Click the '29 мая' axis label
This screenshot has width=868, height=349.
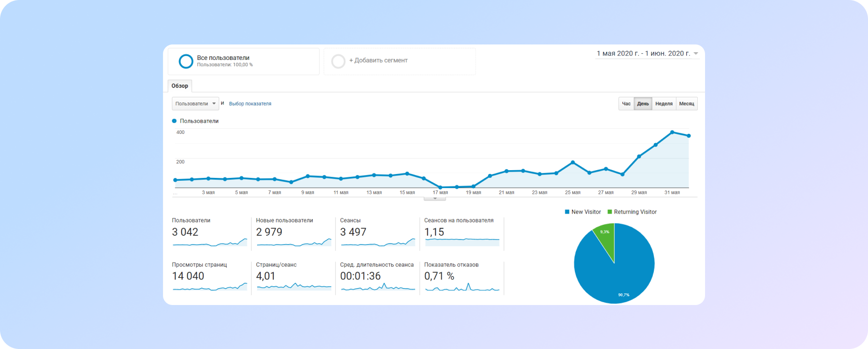click(x=639, y=192)
